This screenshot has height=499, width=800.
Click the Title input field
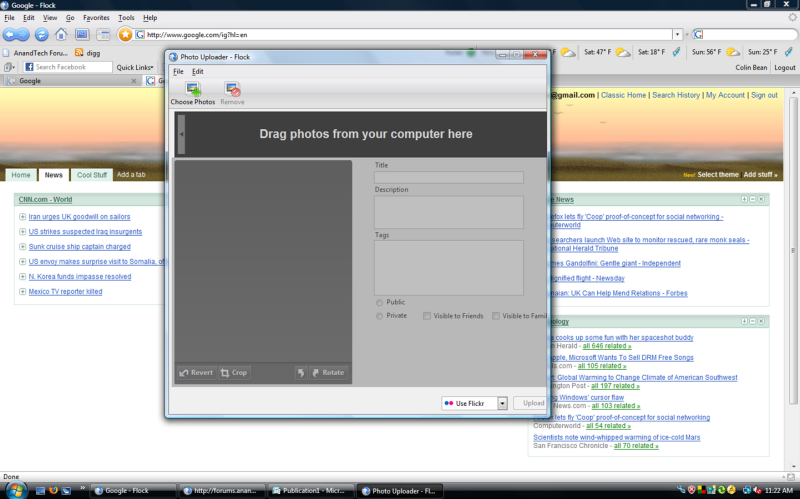(448, 177)
